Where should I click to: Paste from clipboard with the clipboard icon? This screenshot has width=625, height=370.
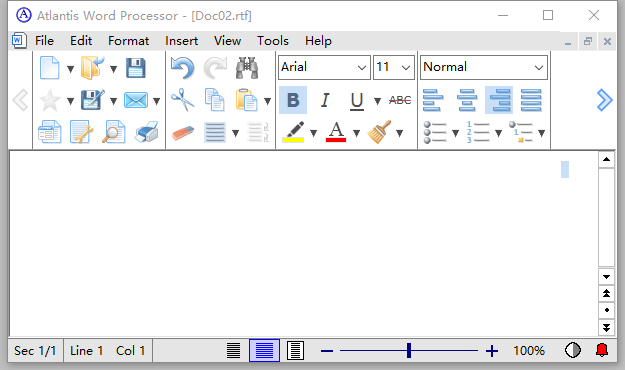tap(246, 100)
